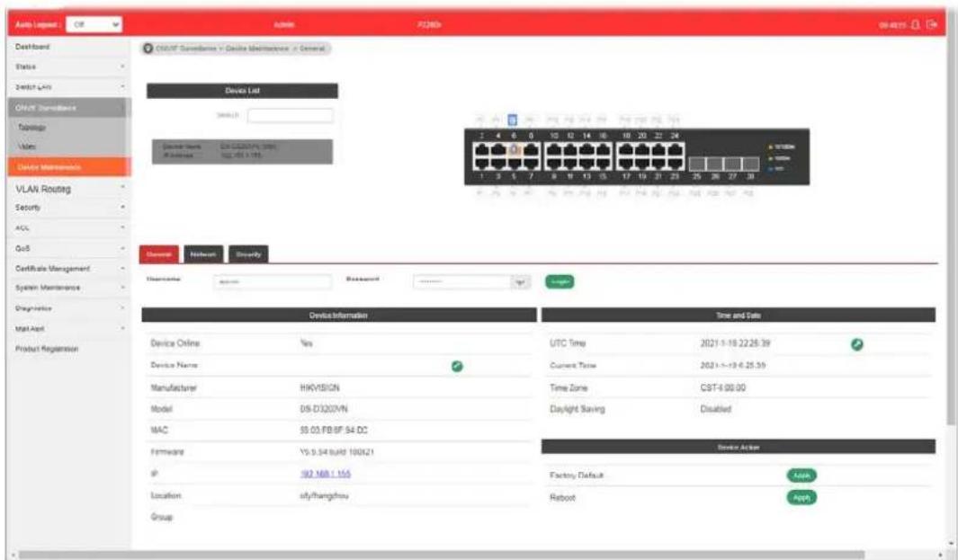This screenshot has width=958, height=560.
Task: Expand the Security sidebar menu
Action: click(68, 208)
